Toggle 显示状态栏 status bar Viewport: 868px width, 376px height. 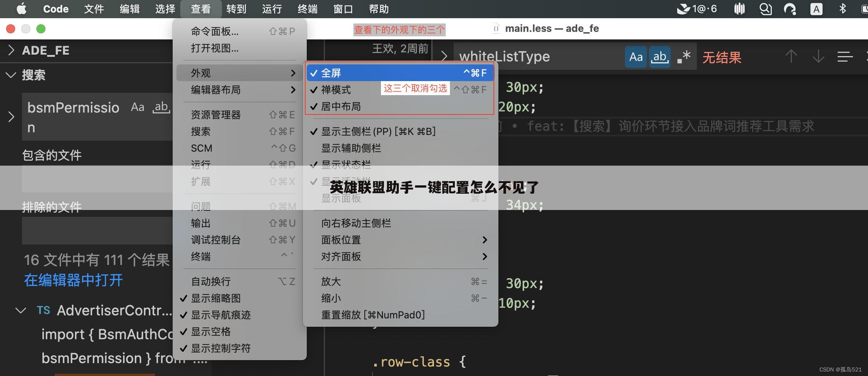pos(400,164)
